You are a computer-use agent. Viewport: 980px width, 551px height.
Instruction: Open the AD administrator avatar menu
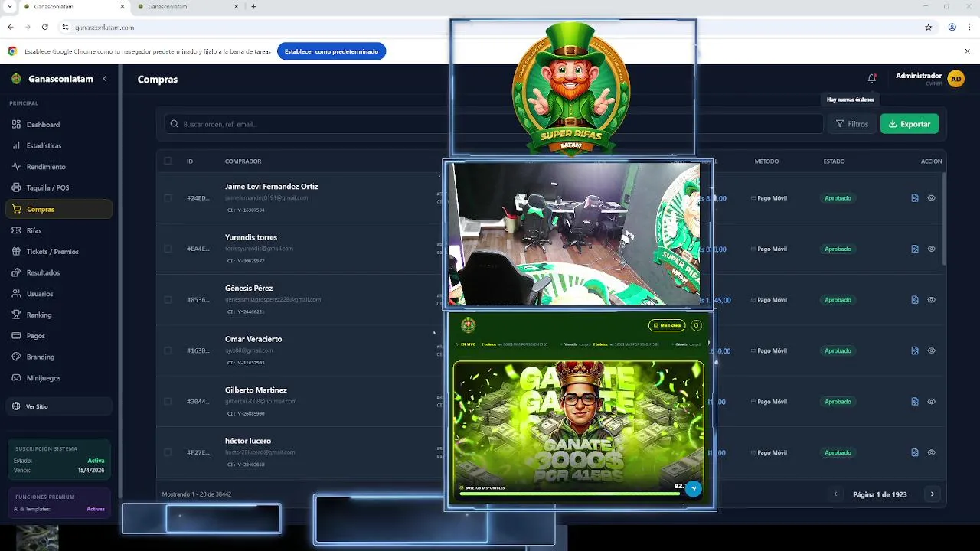tap(955, 79)
